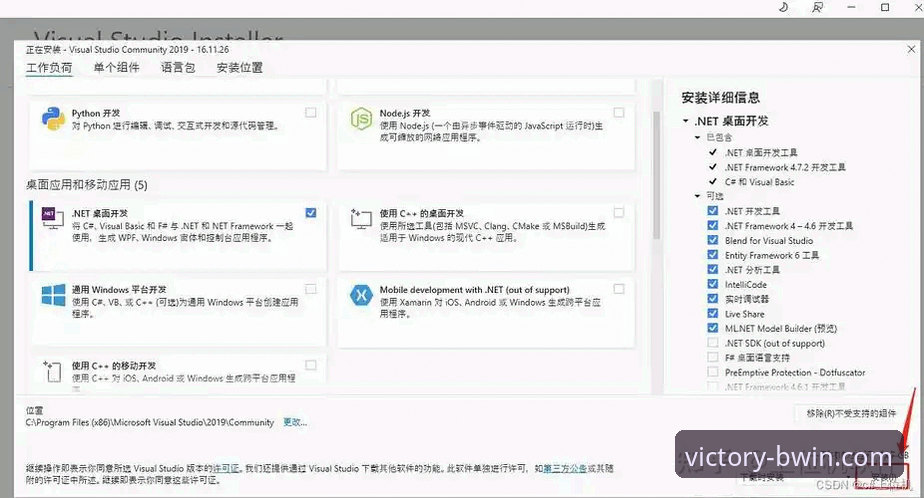Check .NET SDK (out of support) component
924x498 pixels.
coord(712,342)
